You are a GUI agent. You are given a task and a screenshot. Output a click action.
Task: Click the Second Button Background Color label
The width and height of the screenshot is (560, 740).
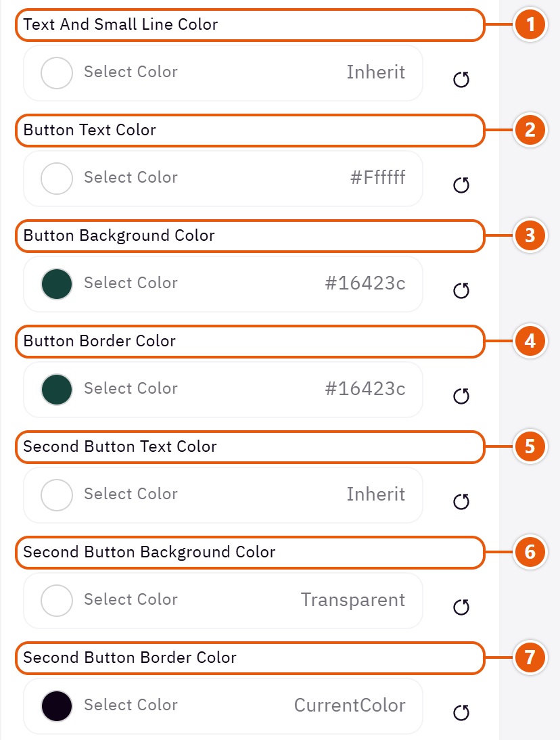pos(149,552)
